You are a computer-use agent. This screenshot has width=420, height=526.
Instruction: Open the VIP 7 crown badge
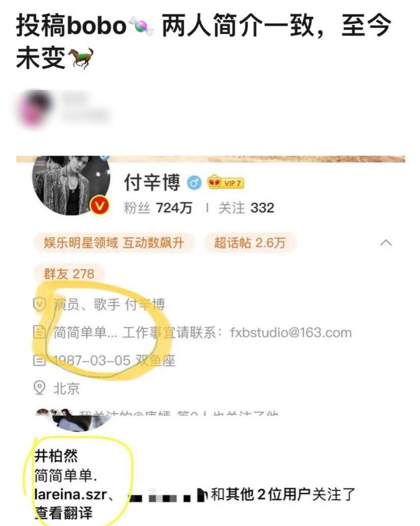tap(225, 182)
